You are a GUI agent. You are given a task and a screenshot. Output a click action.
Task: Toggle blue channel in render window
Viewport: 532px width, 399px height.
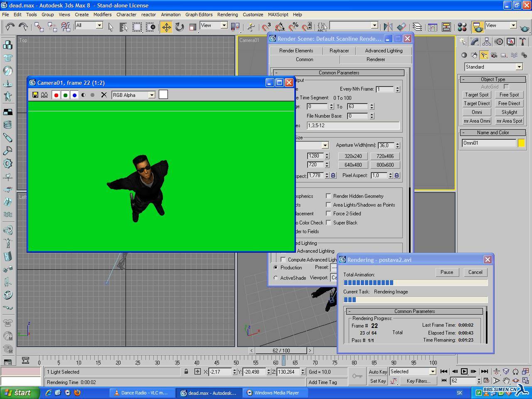click(74, 95)
